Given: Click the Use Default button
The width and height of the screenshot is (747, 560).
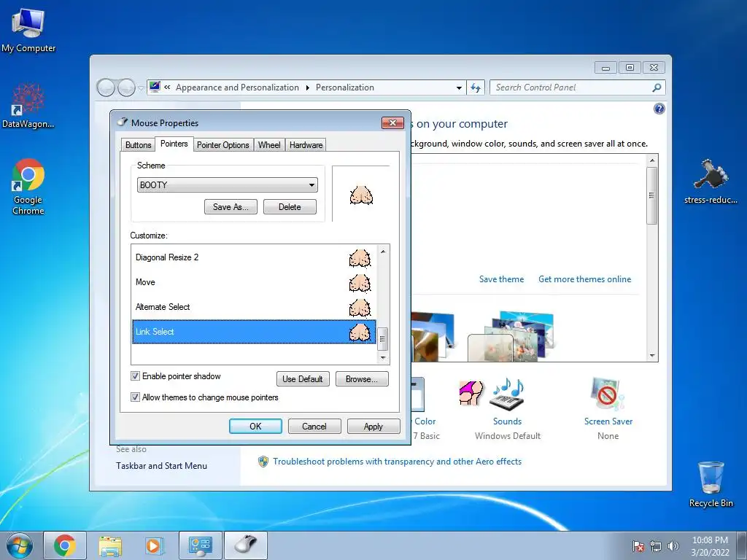Looking at the screenshot, I should [x=303, y=379].
